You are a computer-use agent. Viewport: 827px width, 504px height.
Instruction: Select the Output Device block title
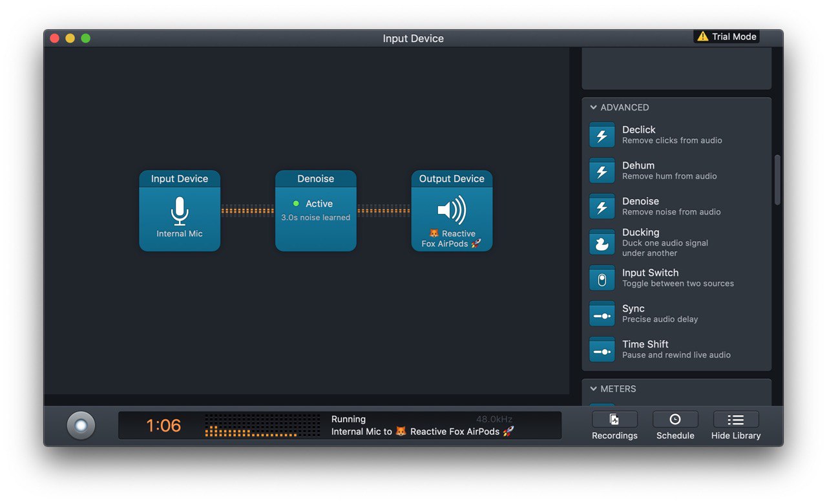[452, 179]
